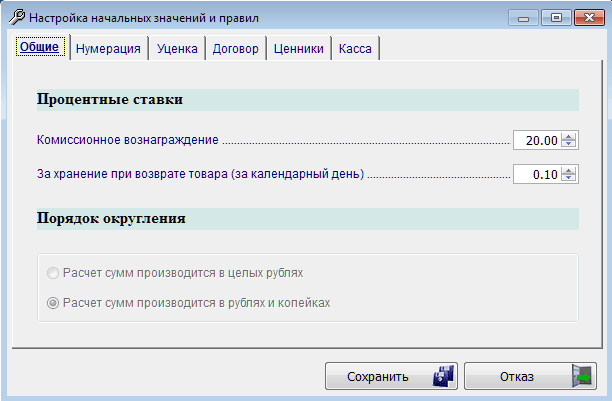Focus the 0.10 storage fee field
The image size is (612, 401).
(537, 174)
